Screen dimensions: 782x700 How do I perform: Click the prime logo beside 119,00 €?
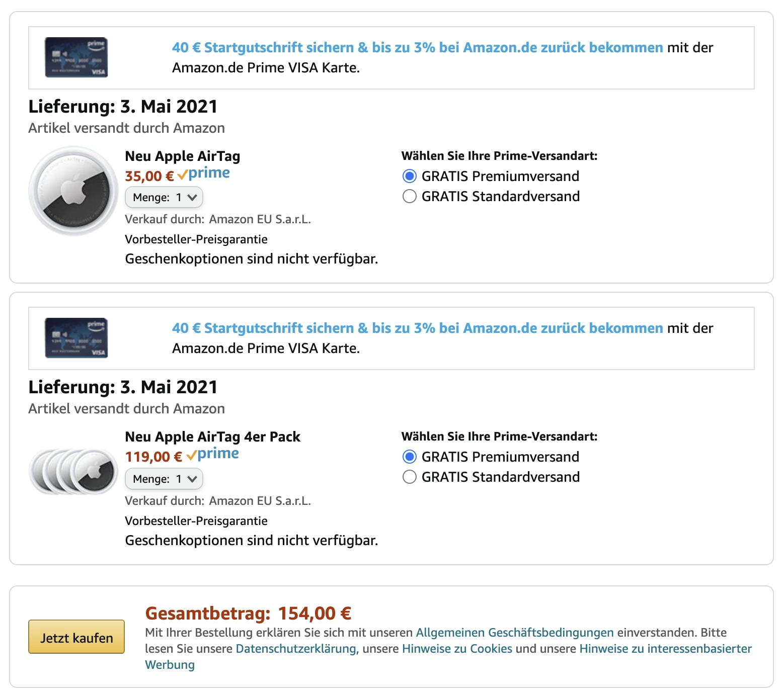pos(213,455)
